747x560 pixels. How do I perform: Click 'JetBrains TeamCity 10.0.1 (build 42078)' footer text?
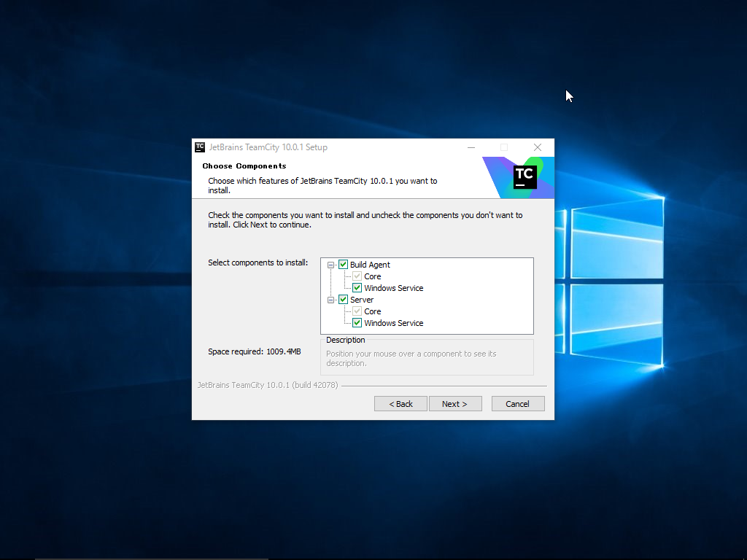(x=268, y=385)
